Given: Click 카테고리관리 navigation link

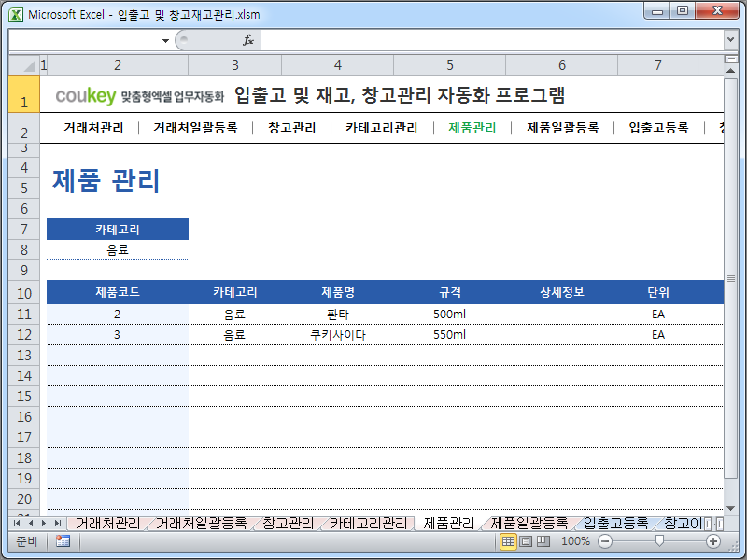Looking at the screenshot, I should point(382,128).
